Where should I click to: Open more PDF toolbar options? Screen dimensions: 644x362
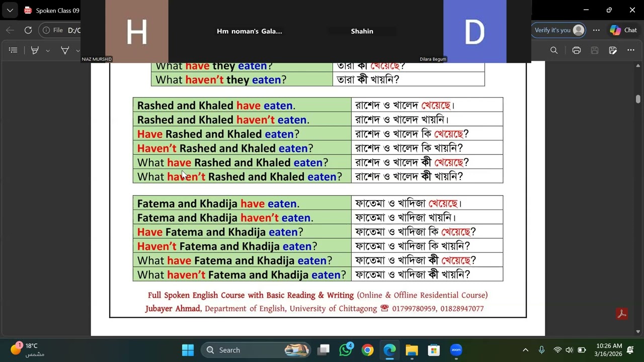631,50
